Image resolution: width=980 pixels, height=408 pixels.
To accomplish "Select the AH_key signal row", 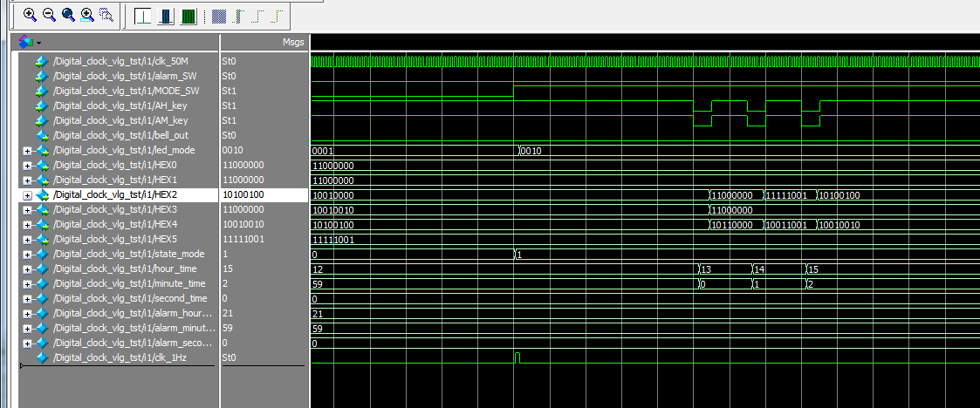I will click(x=119, y=105).
